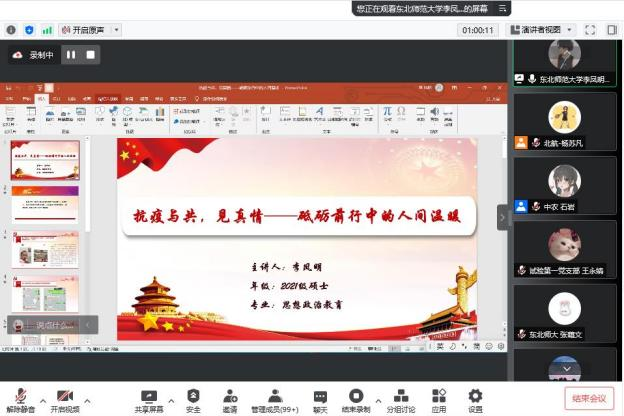Click End Recording (结束录制) button
Image resolution: width=624 pixels, height=416 pixels.
pos(356,397)
